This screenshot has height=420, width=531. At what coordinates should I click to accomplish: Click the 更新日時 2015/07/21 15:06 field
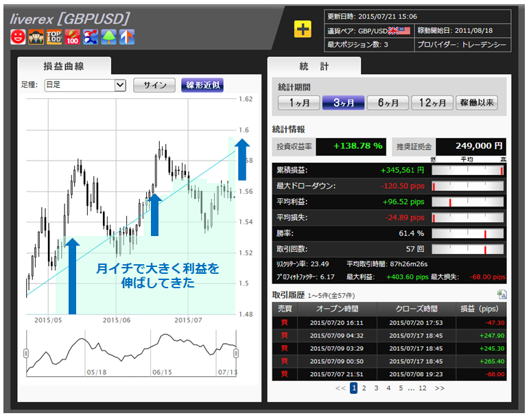417,16
